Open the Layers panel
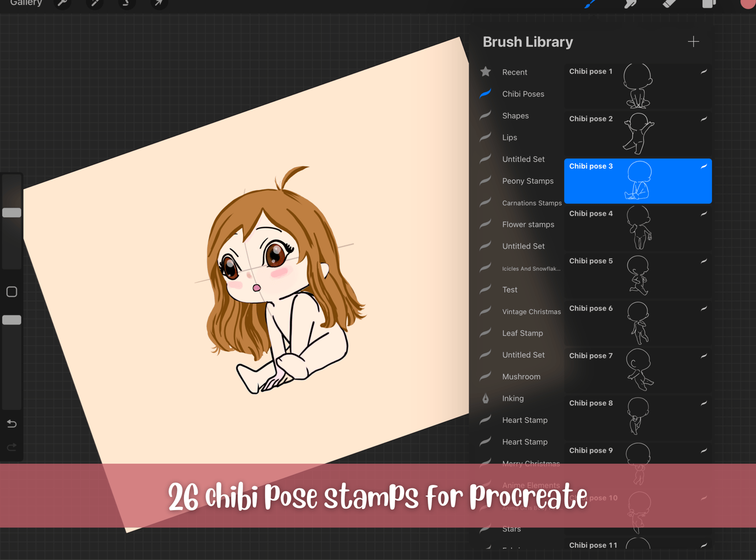 click(709, 4)
